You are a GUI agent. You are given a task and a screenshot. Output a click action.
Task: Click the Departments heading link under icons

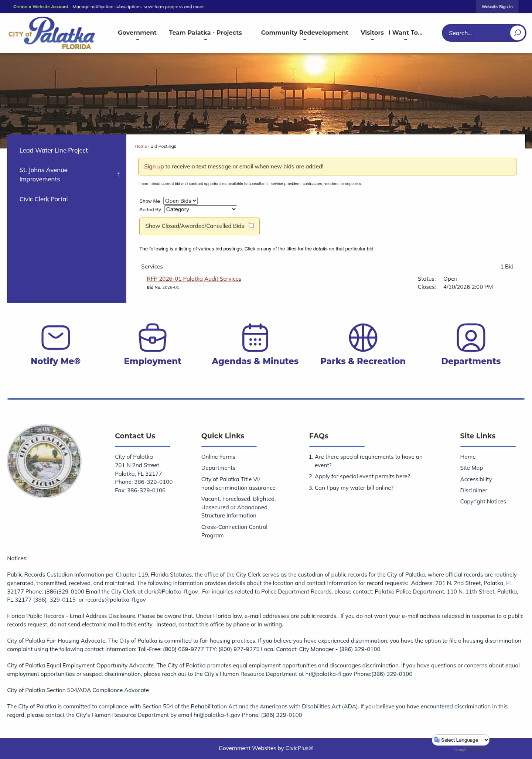[471, 361]
